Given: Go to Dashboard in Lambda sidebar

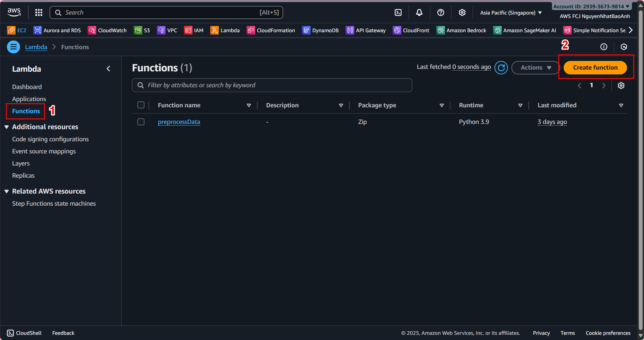Looking at the screenshot, I should (27, 87).
